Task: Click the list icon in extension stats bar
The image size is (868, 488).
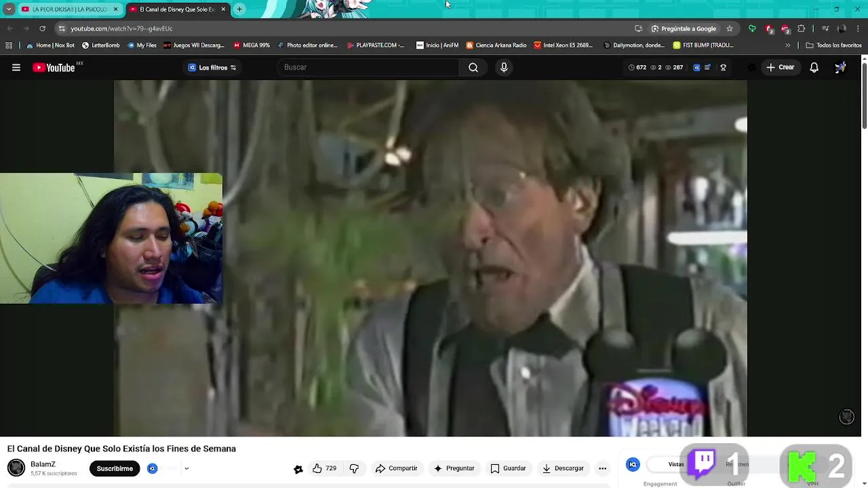Action: (708, 67)
